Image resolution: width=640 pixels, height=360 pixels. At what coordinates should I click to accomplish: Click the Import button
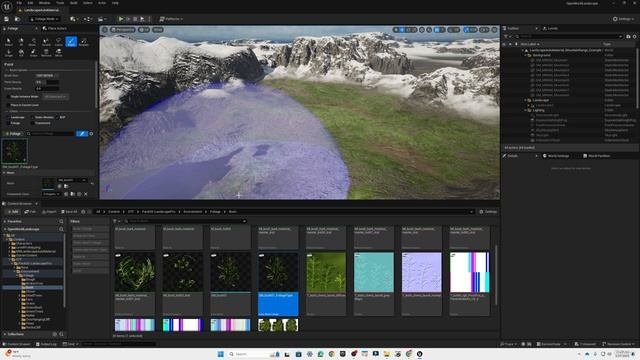tap(49, 212)
